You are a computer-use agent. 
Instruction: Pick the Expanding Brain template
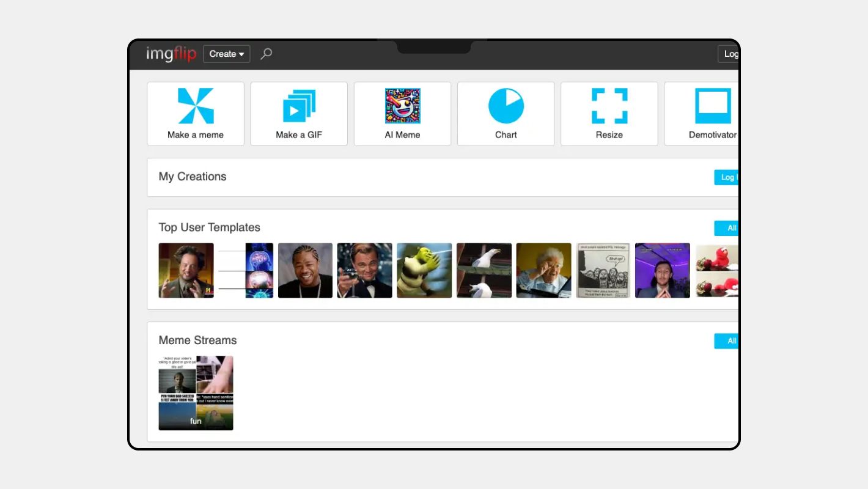246,271
